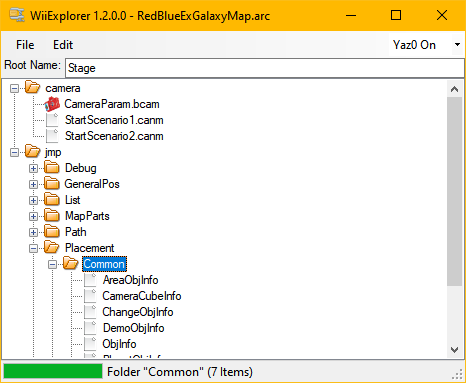The width and height of the screenshot is (466, 383).
Task: Click the Debug folder icon
Action: [52, 168]
